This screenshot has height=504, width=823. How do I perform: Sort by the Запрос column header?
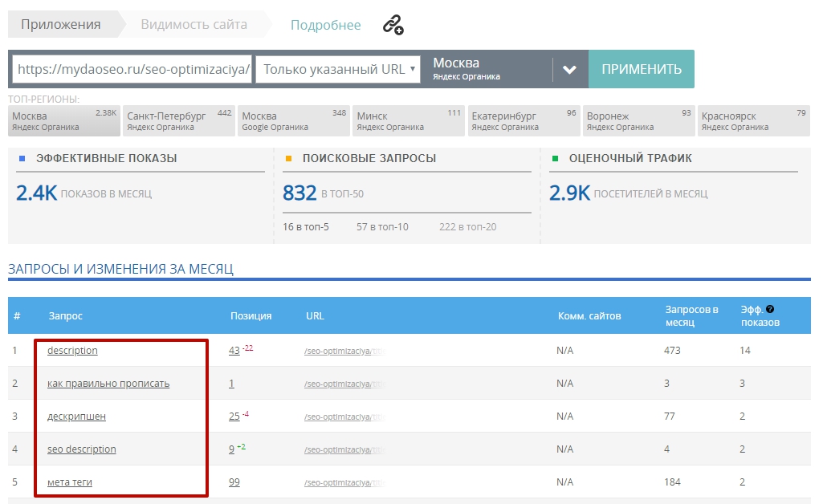[66, 315]
